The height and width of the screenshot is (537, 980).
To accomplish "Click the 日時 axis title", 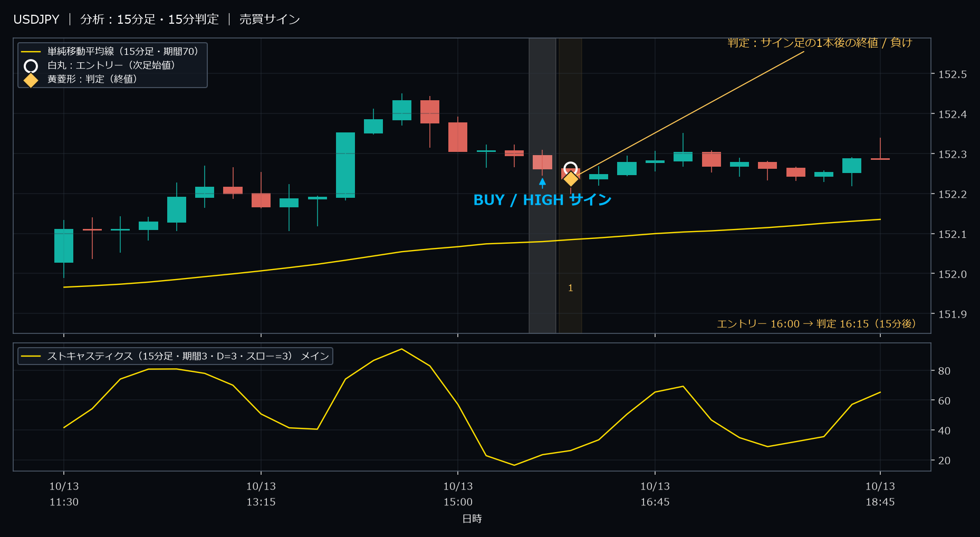I will coord(472,519).
